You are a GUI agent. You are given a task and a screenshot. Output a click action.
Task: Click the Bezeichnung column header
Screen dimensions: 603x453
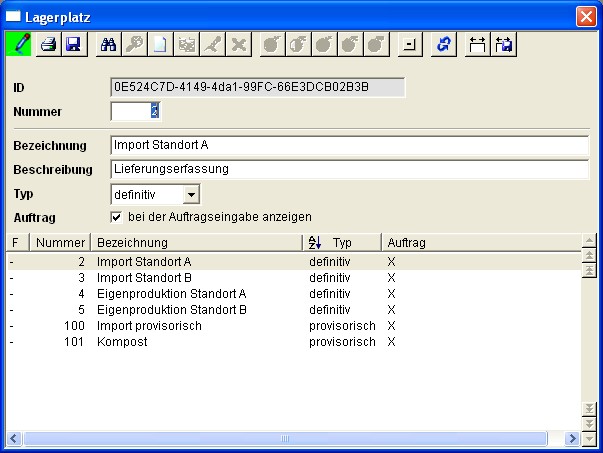(197, 243)
